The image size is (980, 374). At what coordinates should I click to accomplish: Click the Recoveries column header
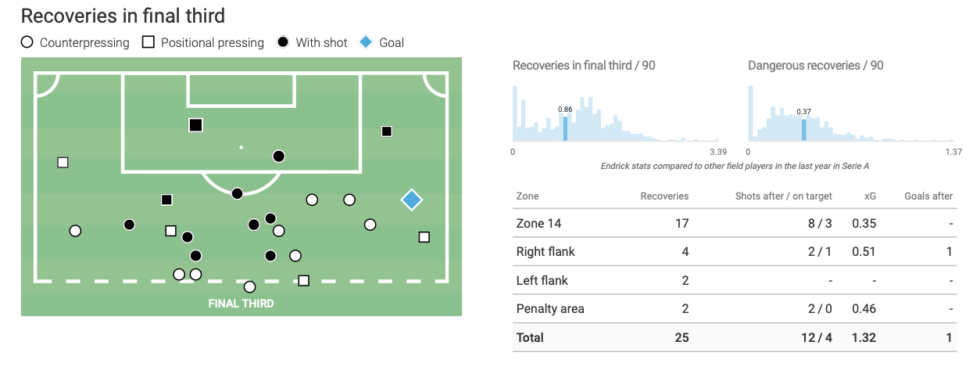(664, 196)
